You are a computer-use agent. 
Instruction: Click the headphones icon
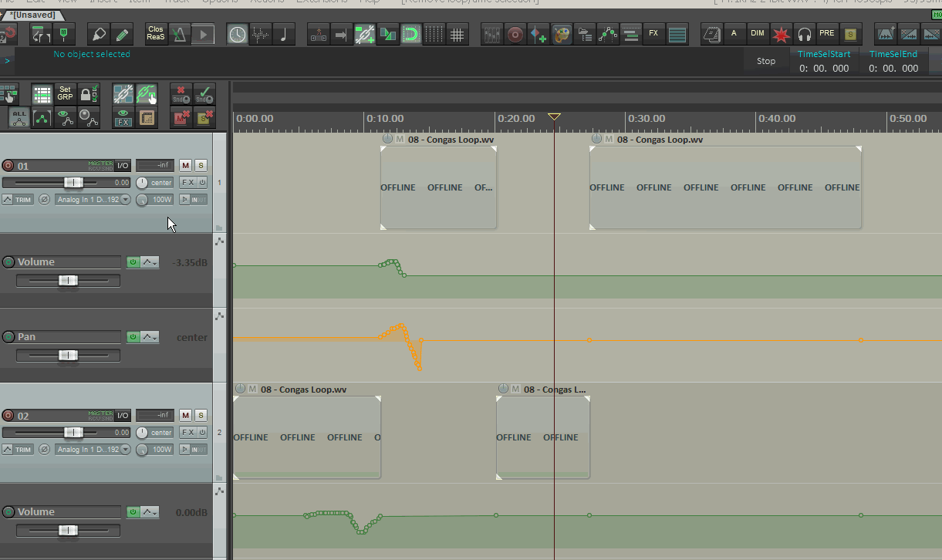tap(804, 34)
